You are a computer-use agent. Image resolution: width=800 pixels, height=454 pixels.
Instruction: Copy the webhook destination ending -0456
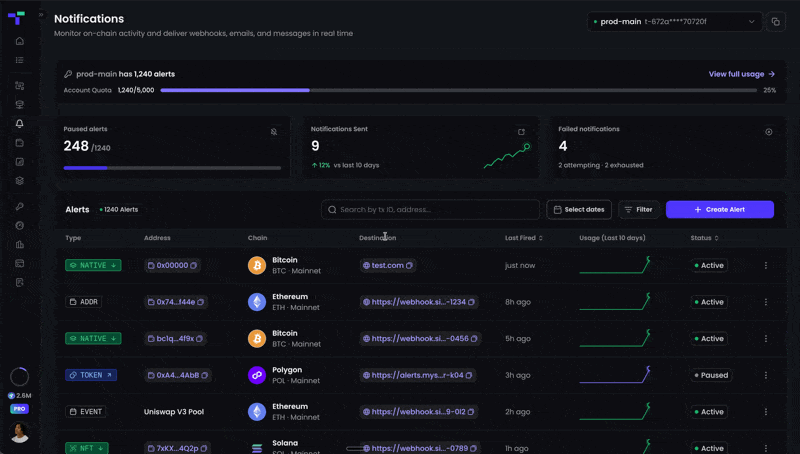coord(474,339)
